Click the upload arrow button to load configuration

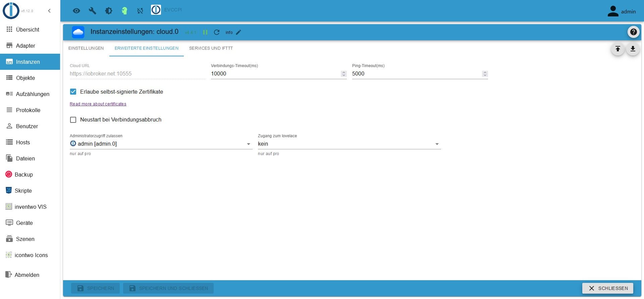coord(618,49)
